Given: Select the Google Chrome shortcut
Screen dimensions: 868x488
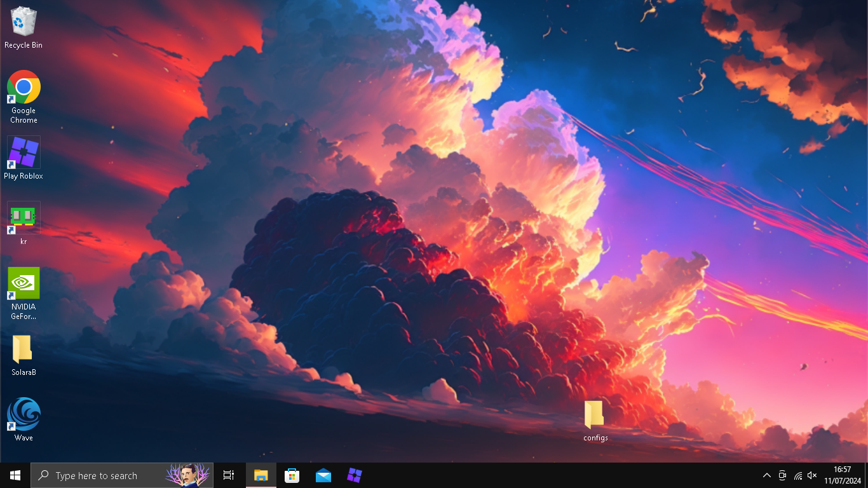Looking at the screenshot, I should [24, 97].
